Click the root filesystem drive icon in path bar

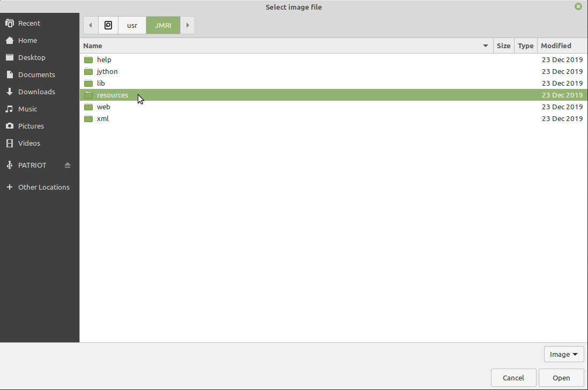pyautogui.click(x=108, y=25)
